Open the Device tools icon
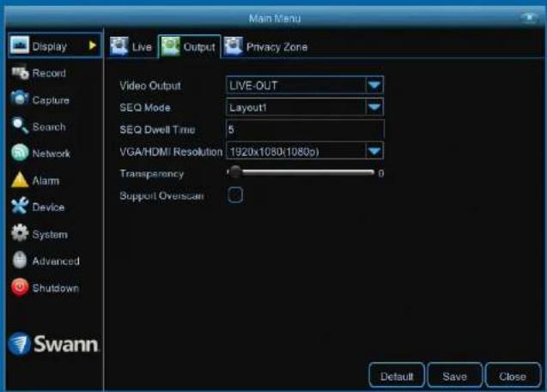The width and height of the screenshot is (547, 392). click(x=20, y=206)
